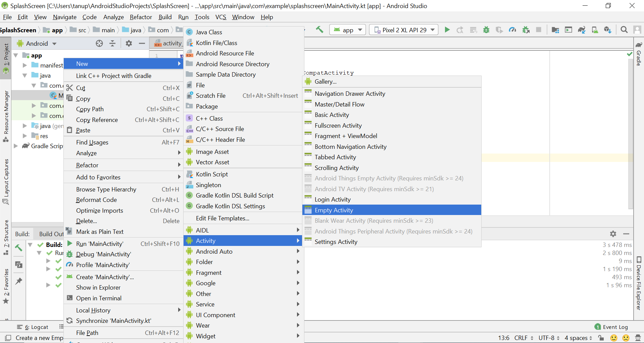Select Empty Activity from activity list
The height and width of the screenshot is (343, 644).
(x=392, y=210)
